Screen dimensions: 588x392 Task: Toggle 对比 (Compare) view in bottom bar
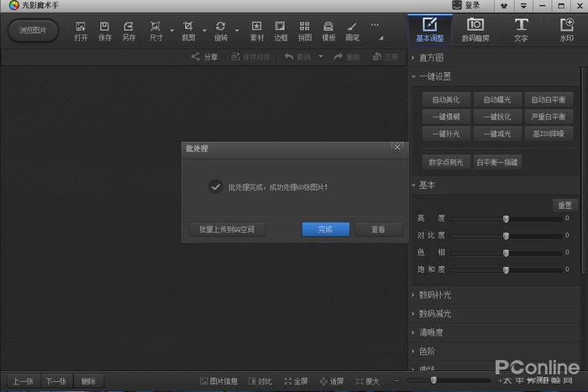260,381
